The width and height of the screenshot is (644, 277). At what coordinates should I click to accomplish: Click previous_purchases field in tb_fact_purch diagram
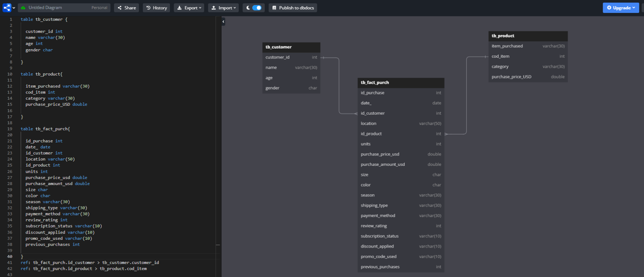pyautogui.click(x=401, y=267)
